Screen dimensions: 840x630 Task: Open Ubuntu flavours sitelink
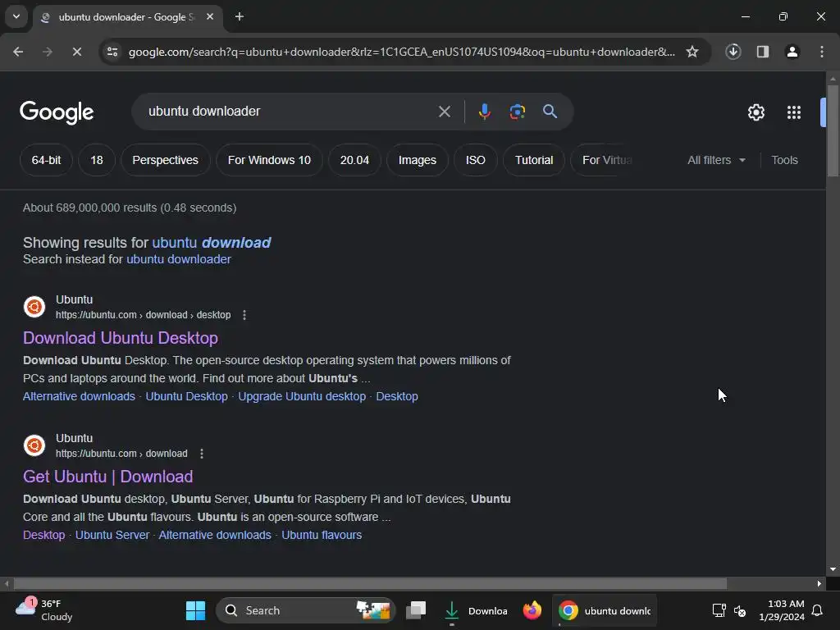pos(322,535)
